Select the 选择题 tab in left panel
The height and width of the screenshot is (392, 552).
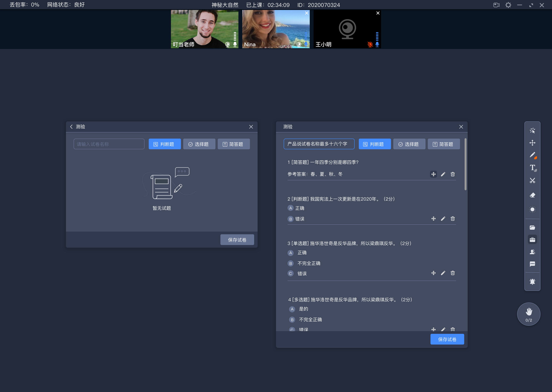click(x=199, y=144)
